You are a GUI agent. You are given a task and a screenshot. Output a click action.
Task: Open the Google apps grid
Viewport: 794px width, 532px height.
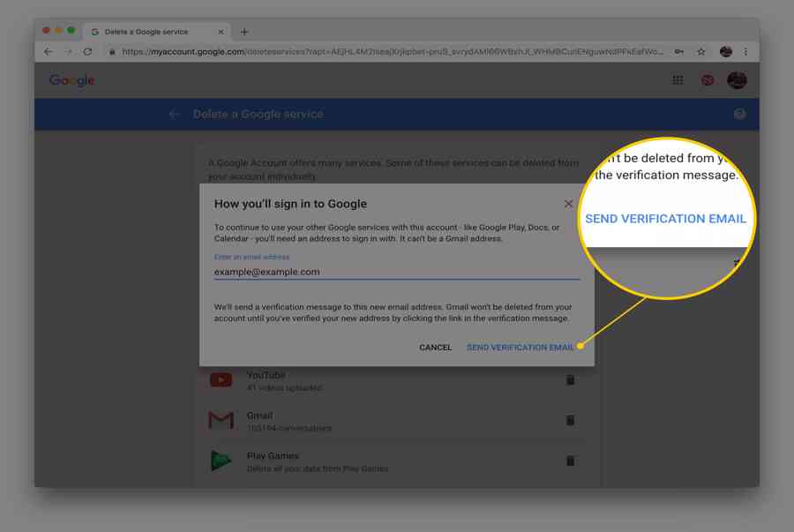[678, 80]
